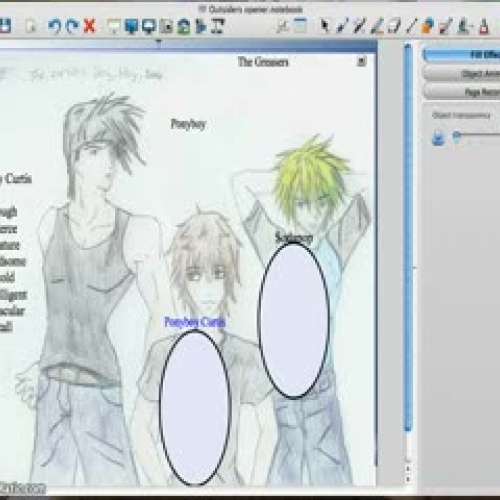Redo the last undone action

(72, 26)
